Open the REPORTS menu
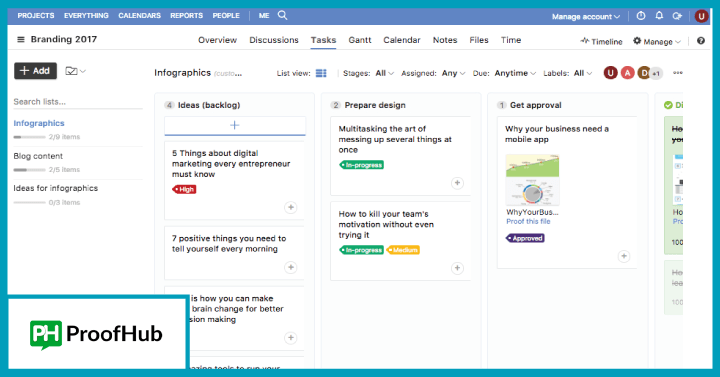The image size is (720, 377). [186, 16]
